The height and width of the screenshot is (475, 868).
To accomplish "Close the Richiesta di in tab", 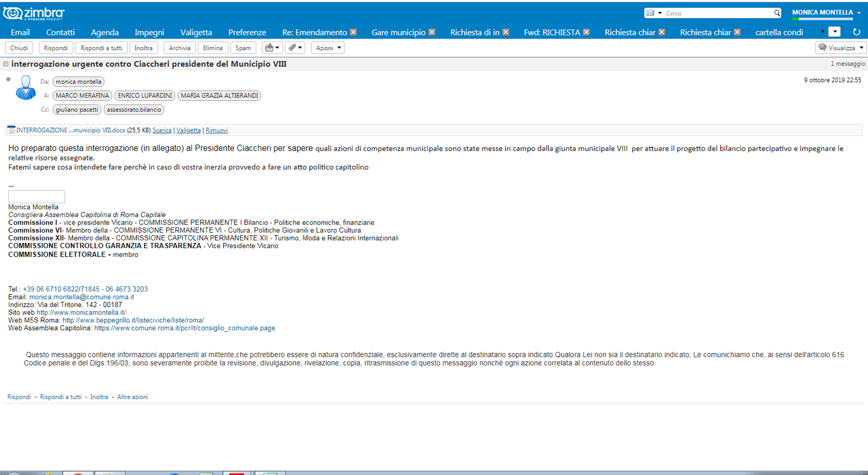I will tap(506, 32).
